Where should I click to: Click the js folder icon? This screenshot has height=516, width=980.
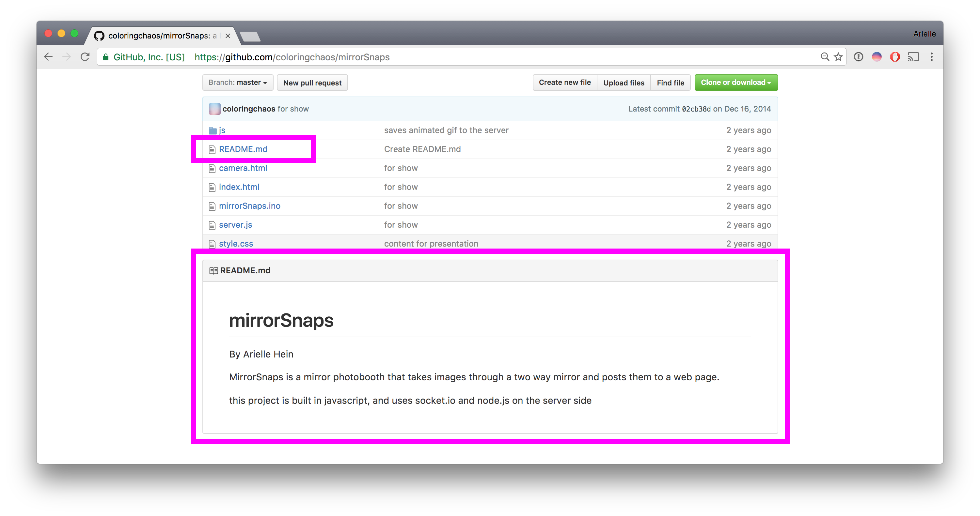(213, 130)
